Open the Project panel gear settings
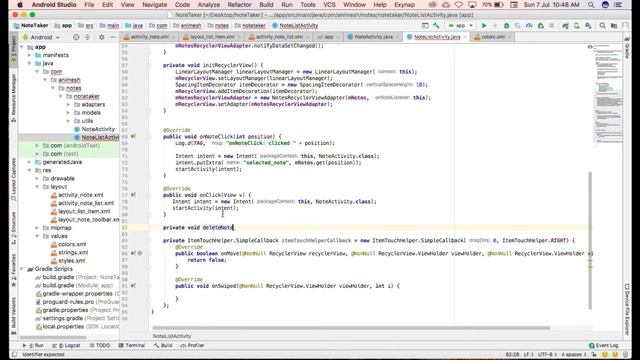 (102, 37)
